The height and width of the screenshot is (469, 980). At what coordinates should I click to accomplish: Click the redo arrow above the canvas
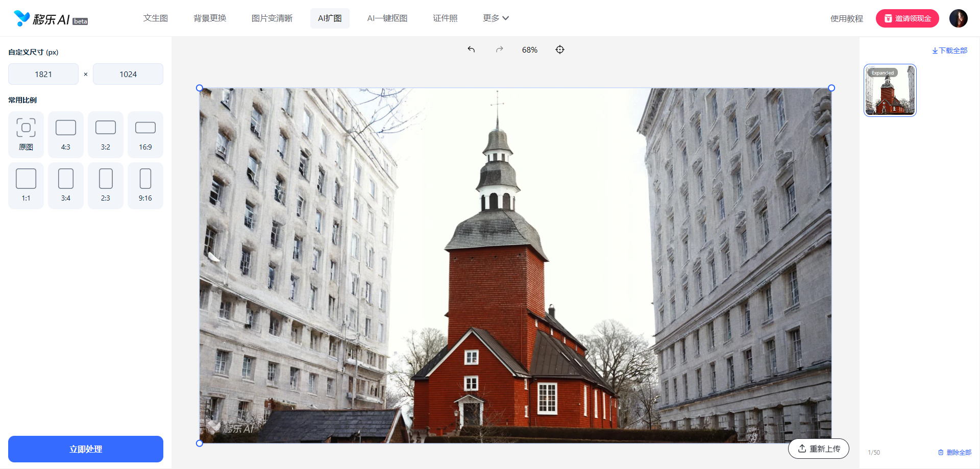tap(499, 49)
